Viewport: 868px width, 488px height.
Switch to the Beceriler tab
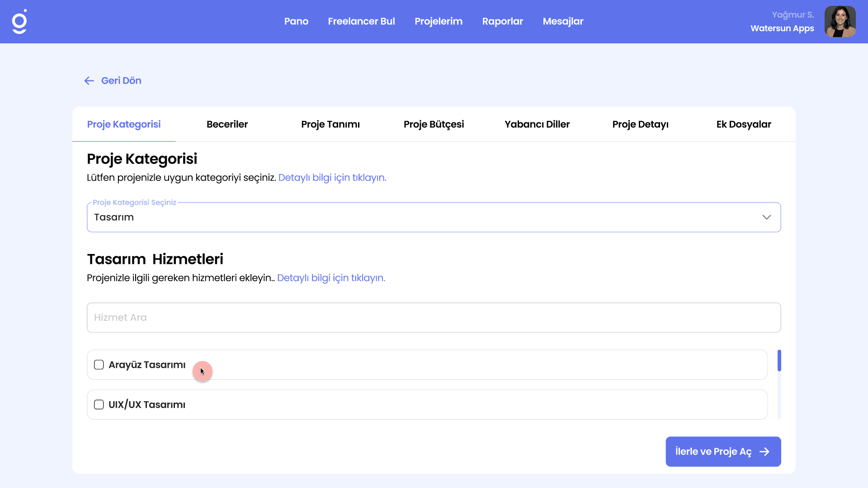(227, 124)
